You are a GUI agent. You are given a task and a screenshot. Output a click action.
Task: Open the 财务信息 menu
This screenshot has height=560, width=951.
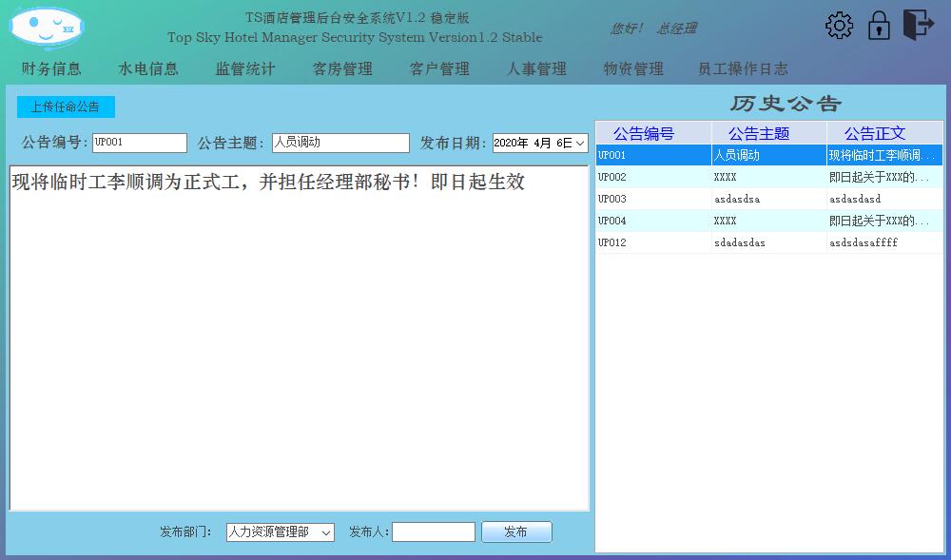pyautogui.click(x=51, y=68)
